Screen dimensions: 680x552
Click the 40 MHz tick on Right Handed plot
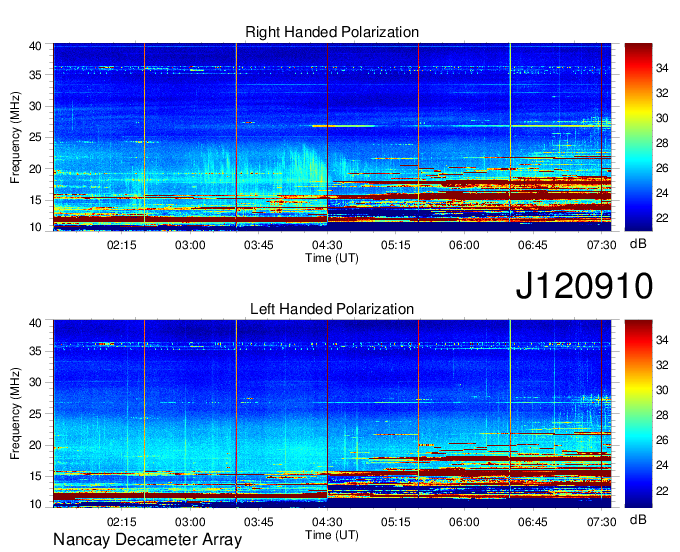35,46
